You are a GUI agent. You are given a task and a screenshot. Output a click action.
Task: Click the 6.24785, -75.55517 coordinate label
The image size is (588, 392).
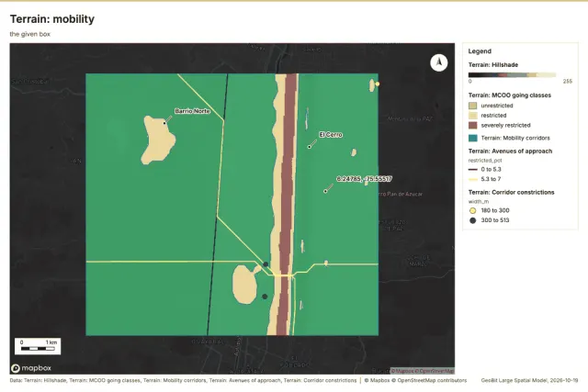pos(364,179)
